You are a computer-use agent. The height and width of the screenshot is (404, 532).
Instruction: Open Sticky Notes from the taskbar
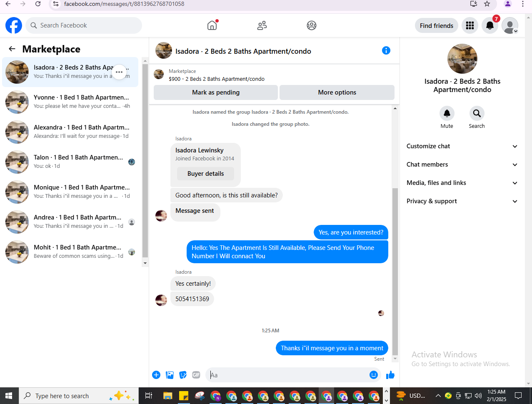tap(184, 396)
